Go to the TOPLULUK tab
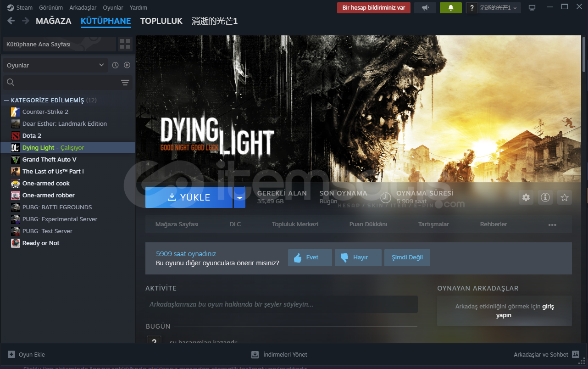Image resolution: width=588 pixels, height=369 pixels. [x=161, y=21]
